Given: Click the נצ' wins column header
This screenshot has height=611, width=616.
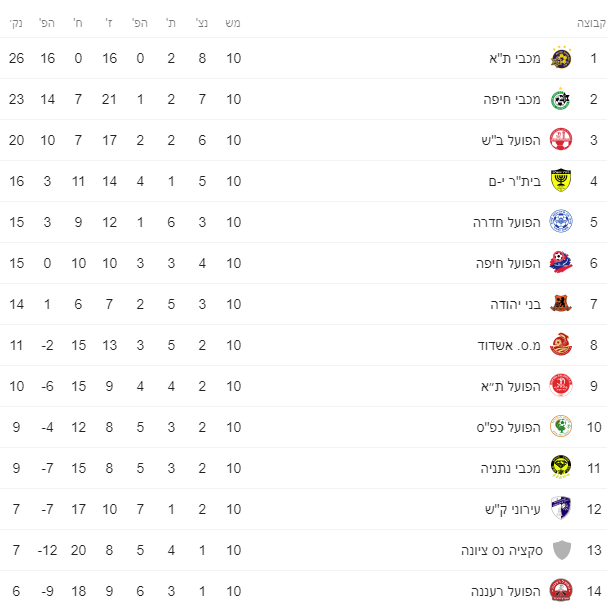Looking at the screenshot, I should pos(202,21).
